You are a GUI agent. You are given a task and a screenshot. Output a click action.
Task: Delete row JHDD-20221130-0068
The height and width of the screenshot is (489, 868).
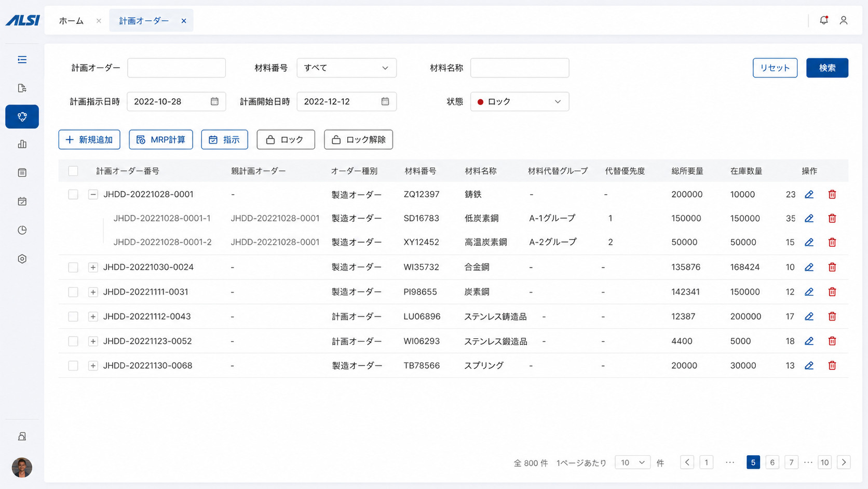point(832,366)
